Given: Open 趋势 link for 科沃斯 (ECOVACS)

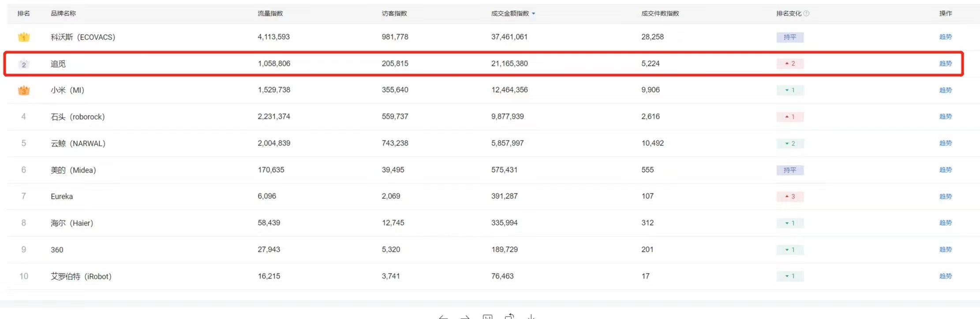Looking at the screenshot, I should tap(945, 37).
